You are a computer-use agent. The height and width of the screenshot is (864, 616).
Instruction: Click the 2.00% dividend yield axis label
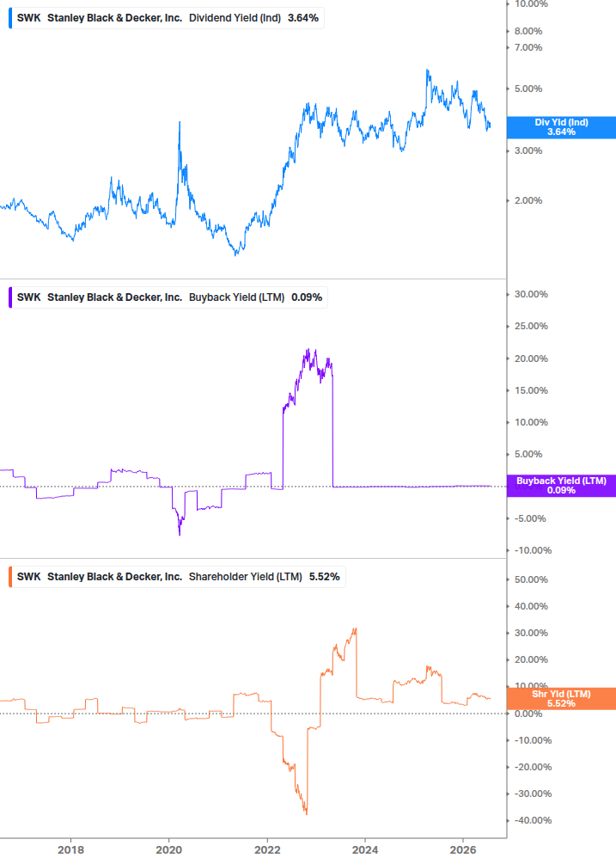(x=528, y=200)
